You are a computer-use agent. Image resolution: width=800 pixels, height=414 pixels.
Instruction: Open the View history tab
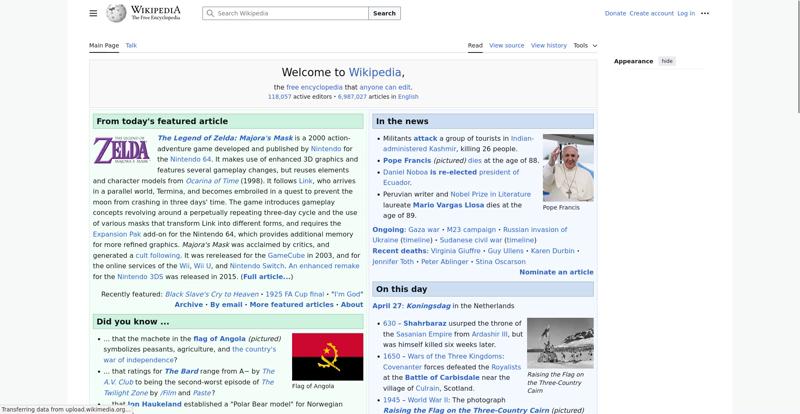(x=548, y=45)
